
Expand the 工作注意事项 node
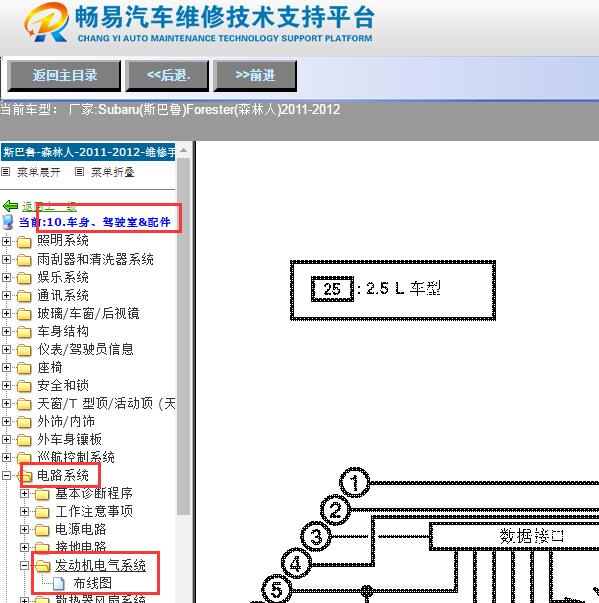click(x=24, y=511)
